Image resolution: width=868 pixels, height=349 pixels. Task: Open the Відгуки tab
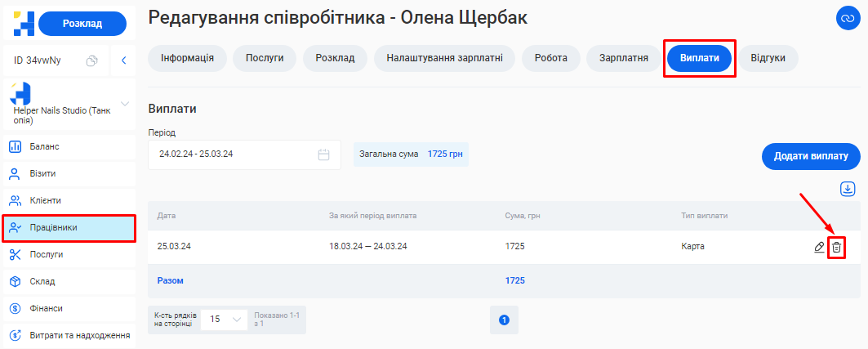(x=768, y=58)
